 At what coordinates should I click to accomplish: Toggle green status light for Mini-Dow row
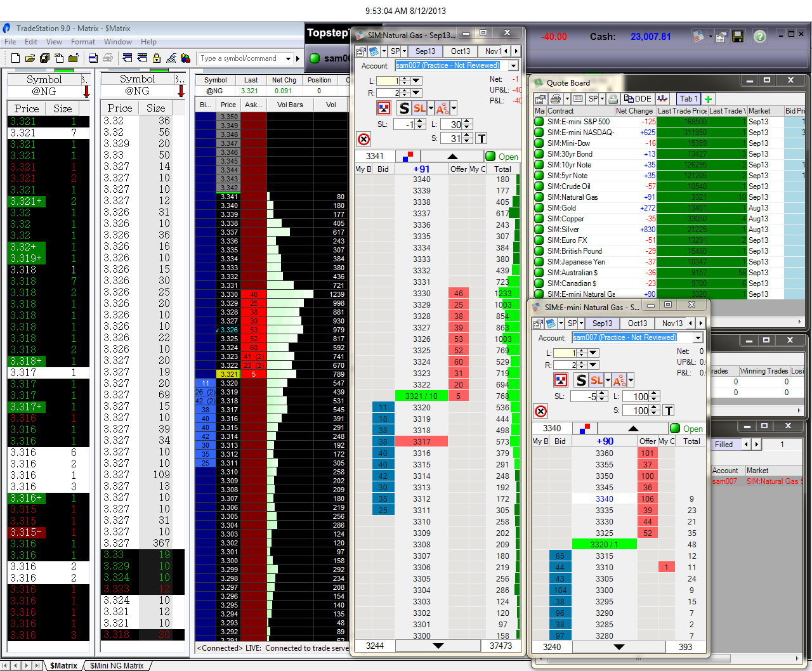539,143
